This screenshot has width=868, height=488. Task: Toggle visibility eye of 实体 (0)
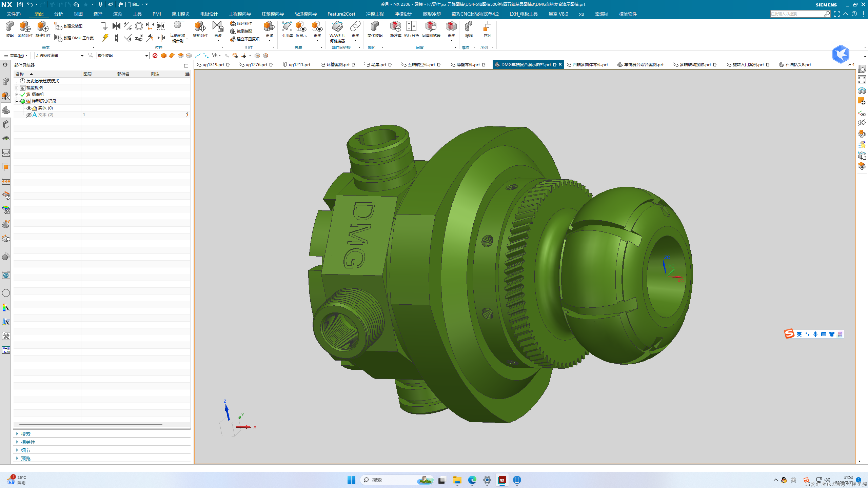(29, 108)
